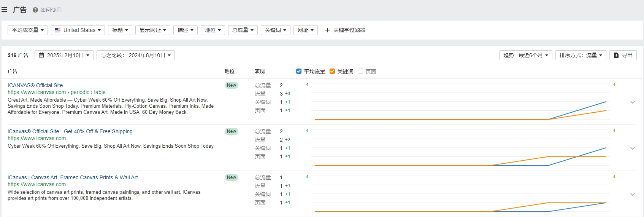Click the New badge on Canvas Art row
Viewport: 644px width, 217px height.
coord(232,177)
